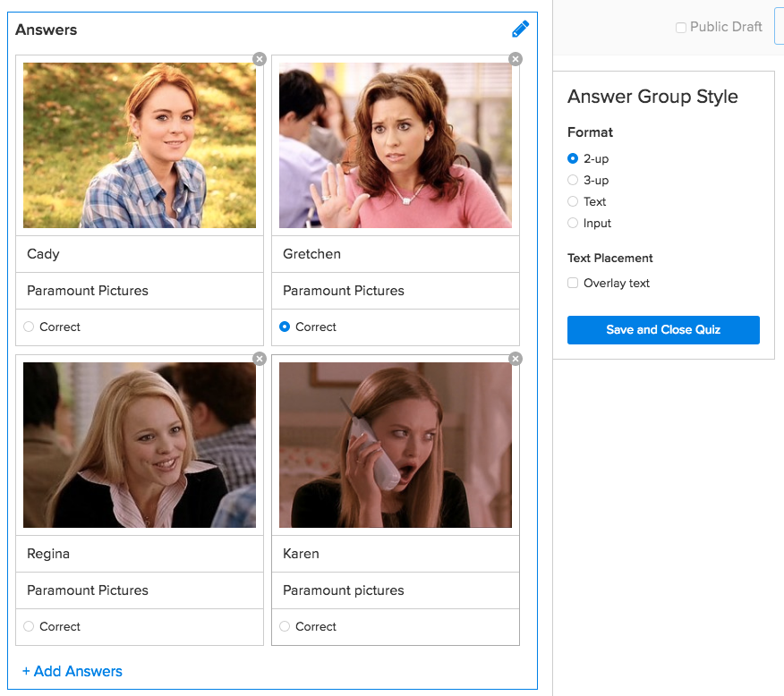This screenshot has width=784, height=696.
Task: Select the Input format option
Action: (573, 223)
